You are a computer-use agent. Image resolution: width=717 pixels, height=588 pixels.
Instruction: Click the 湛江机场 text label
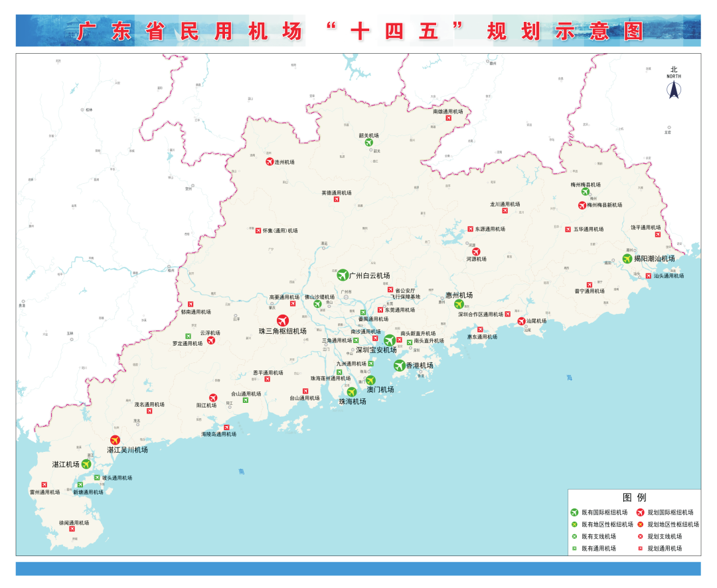[x=66, y=464]
